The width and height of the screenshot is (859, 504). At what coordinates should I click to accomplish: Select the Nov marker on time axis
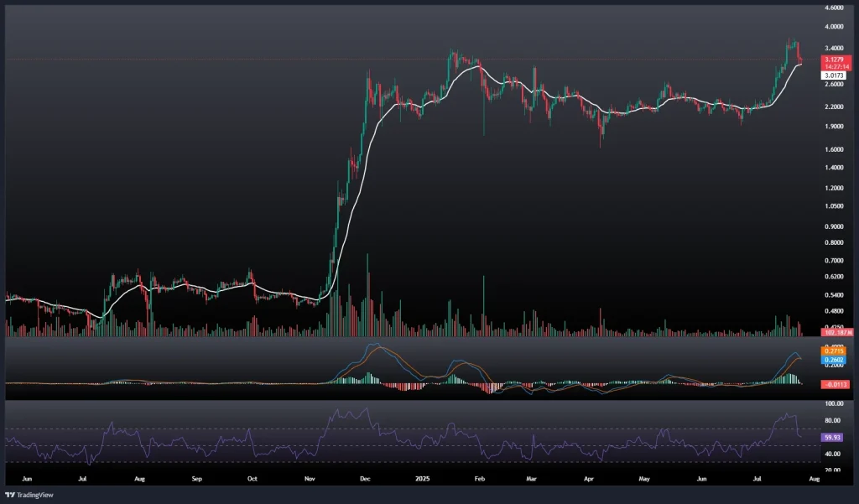(x=310, y=480)
